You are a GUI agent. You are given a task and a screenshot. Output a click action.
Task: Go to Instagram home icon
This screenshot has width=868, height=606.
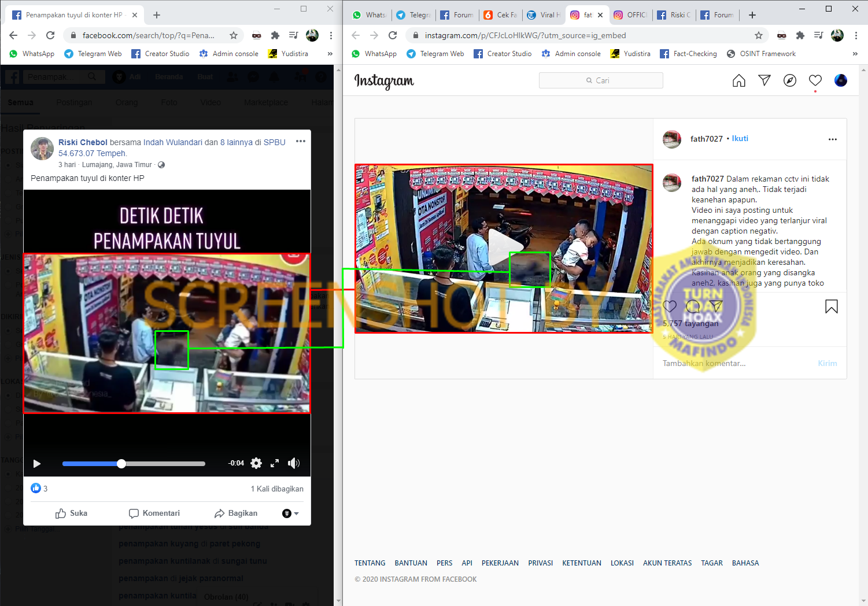(x=739, y=80)
